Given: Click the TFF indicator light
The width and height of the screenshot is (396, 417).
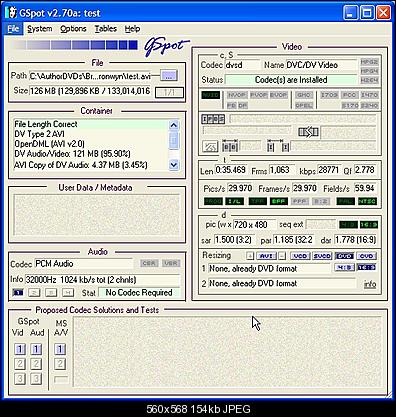Looking at the screenshot, I should pos(258,201).
